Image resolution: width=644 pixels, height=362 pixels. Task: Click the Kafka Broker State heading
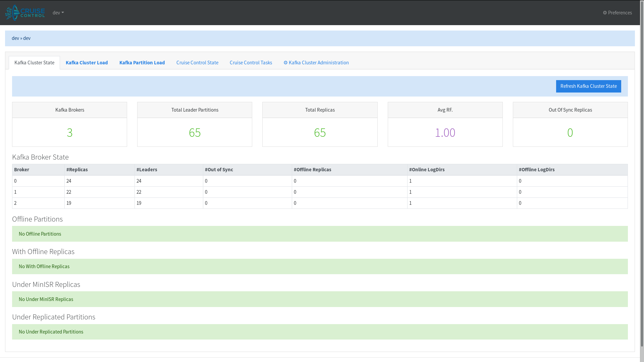tap(40, 157)
